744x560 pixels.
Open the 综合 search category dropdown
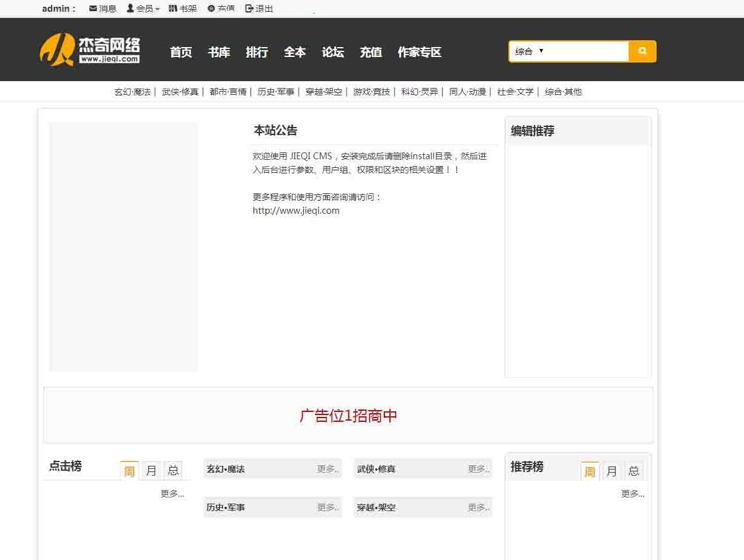click(529, 51)
